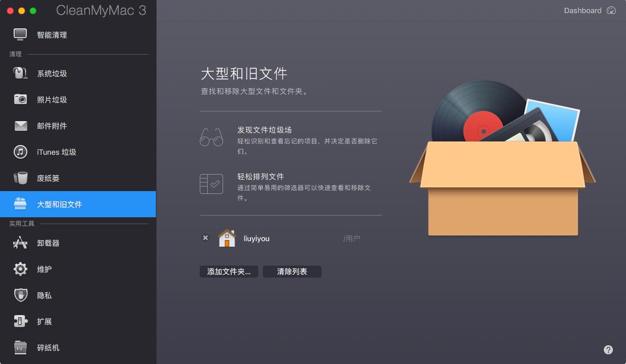Select 大型和旧文件 sidebar item

78,204
